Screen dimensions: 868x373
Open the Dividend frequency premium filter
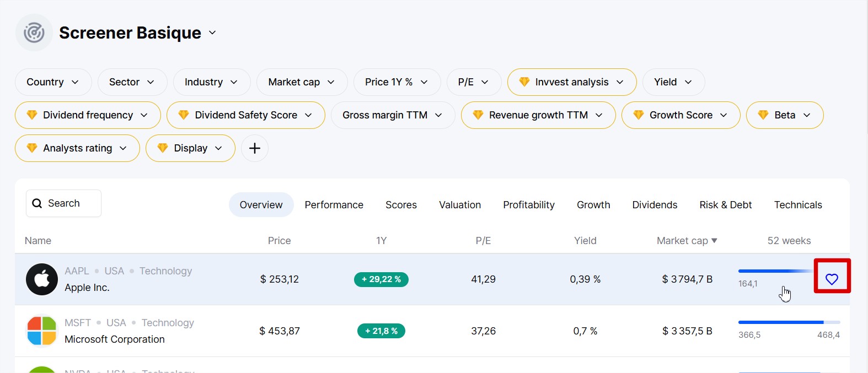pos(88,115)
